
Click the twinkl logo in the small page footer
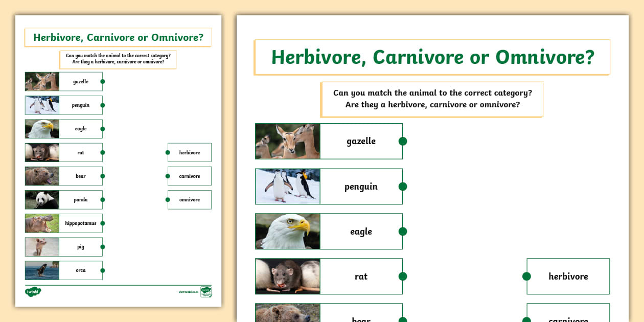(33, 292)
